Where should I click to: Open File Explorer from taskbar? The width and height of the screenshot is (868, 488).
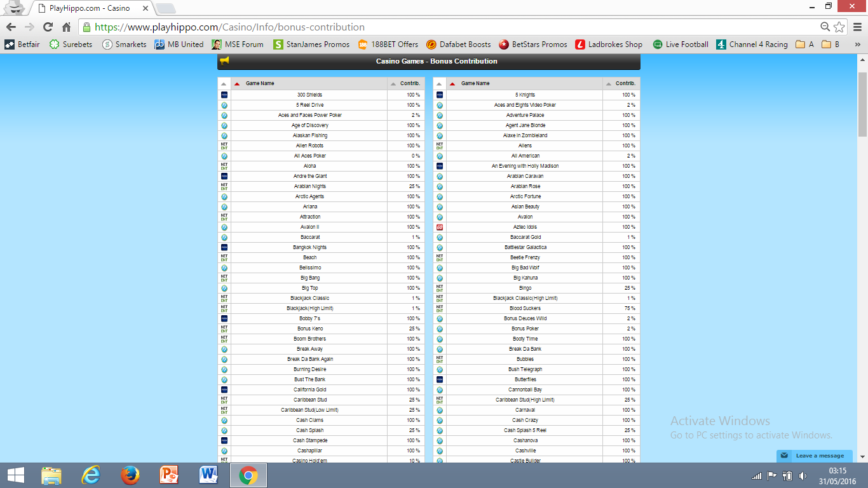tap(51, 475)
